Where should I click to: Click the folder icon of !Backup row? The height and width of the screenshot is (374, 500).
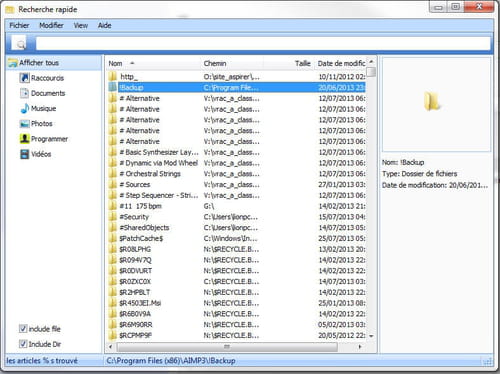coord(113,87)
